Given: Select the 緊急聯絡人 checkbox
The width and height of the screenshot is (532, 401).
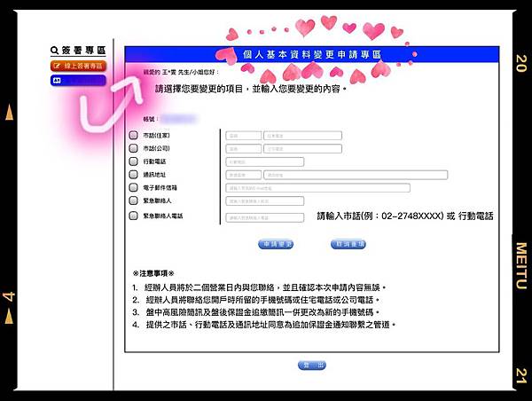Looking at the screenshot, I should (133, 200).
